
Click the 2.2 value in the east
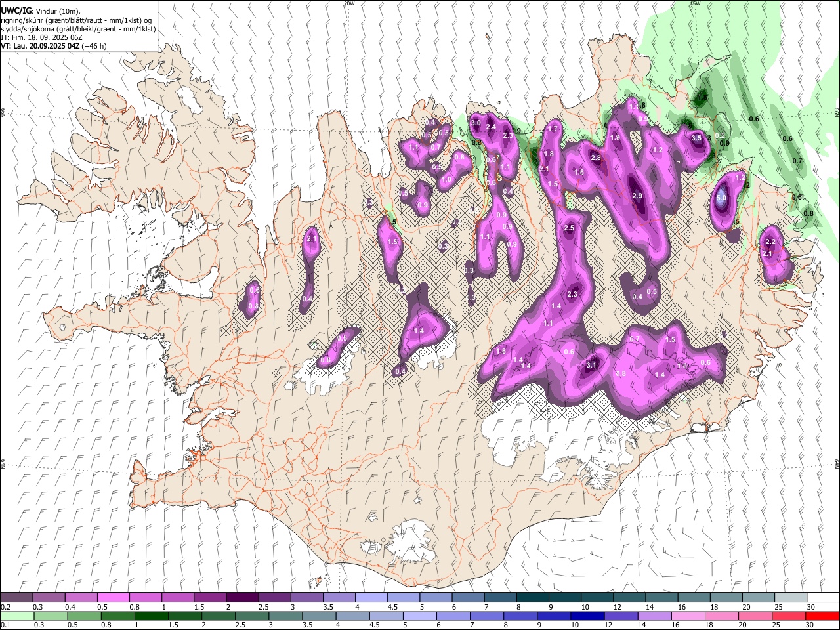tap(770, 242)
